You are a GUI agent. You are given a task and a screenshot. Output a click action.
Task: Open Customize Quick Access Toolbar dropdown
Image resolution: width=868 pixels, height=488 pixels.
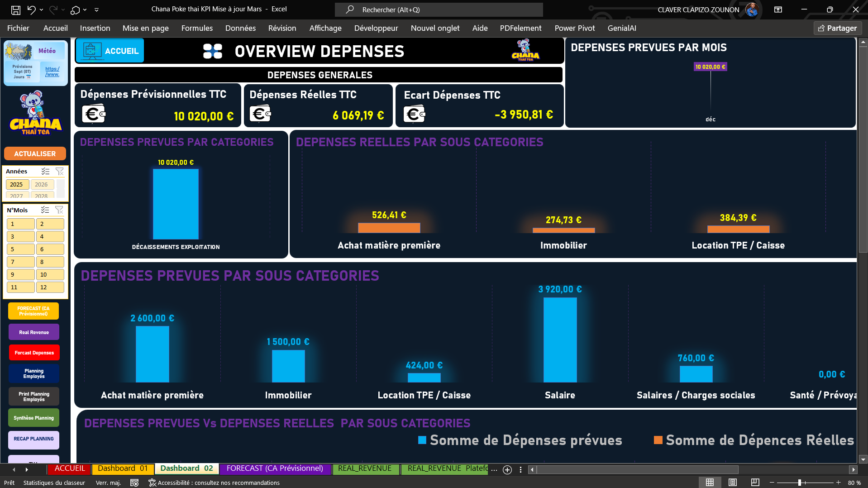(96, 10)
